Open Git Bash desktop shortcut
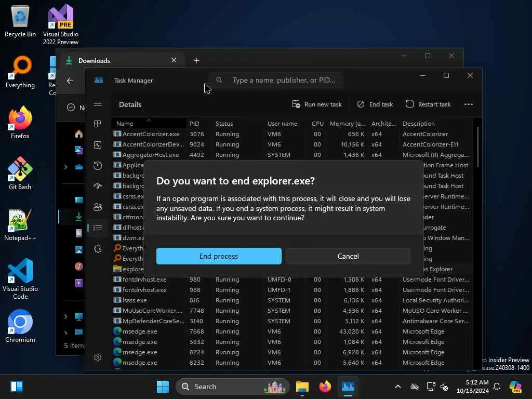The width and height of the screenshot is (532, 399). click(20, 174)
